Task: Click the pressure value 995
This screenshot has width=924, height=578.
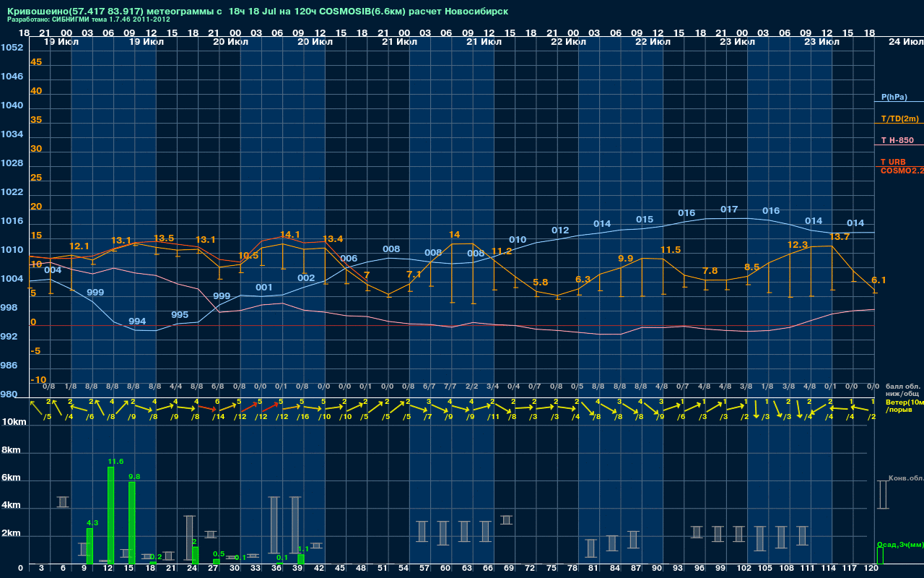Action: click(x=180, y=315)
